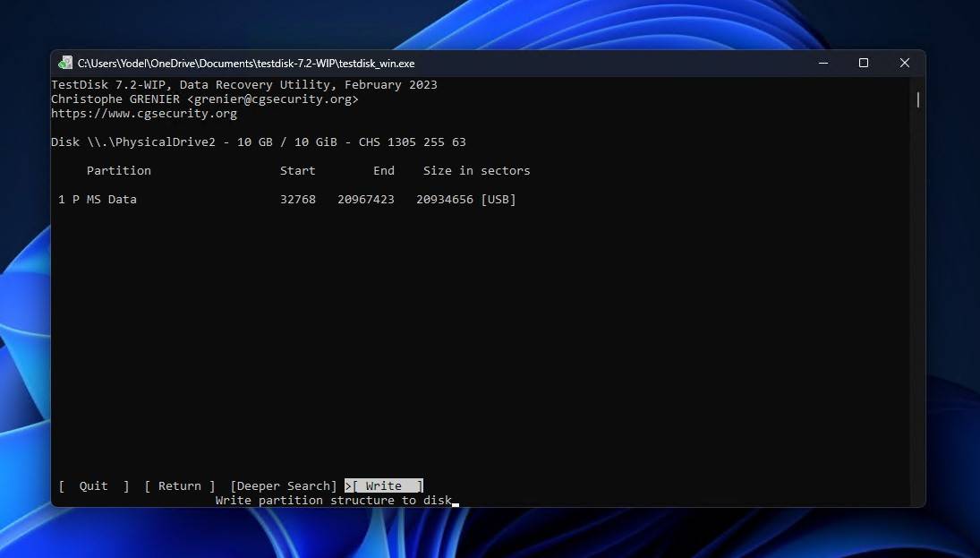This screenshot has height=558, width=980.
Task: Click the grenier@cgsecurity.org email text
Action: pos(272,99)
